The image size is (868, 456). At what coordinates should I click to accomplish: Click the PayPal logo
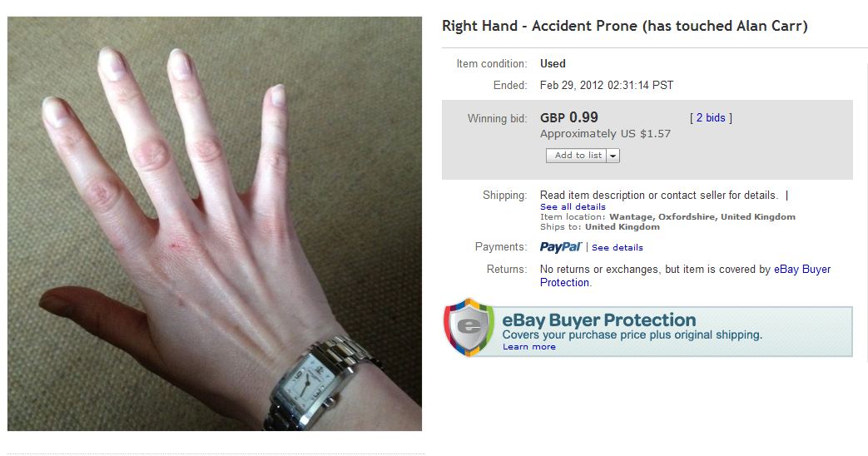click(561, 247)
